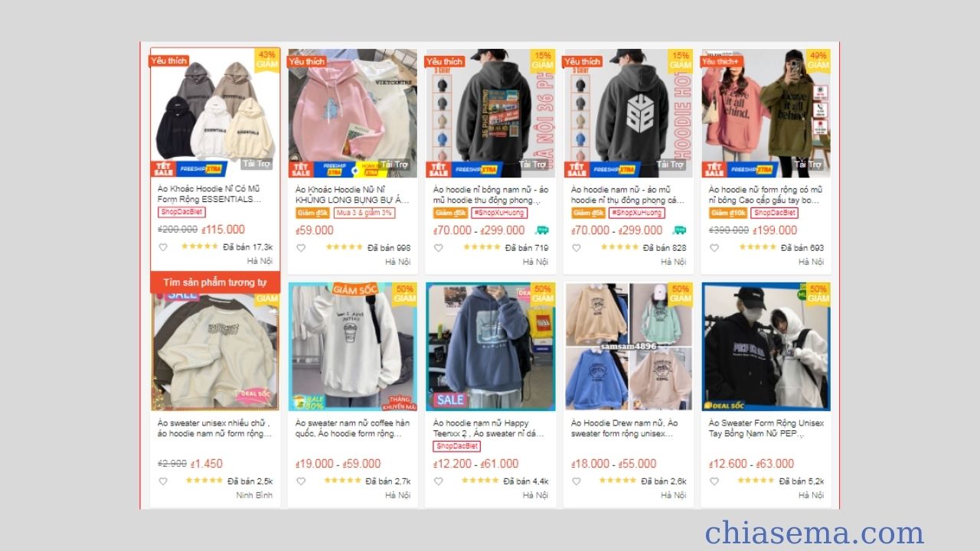980x551 pixels.
Task: Click the 'Giảm ₫10k' discount label
Action: (x=728, y=213)
